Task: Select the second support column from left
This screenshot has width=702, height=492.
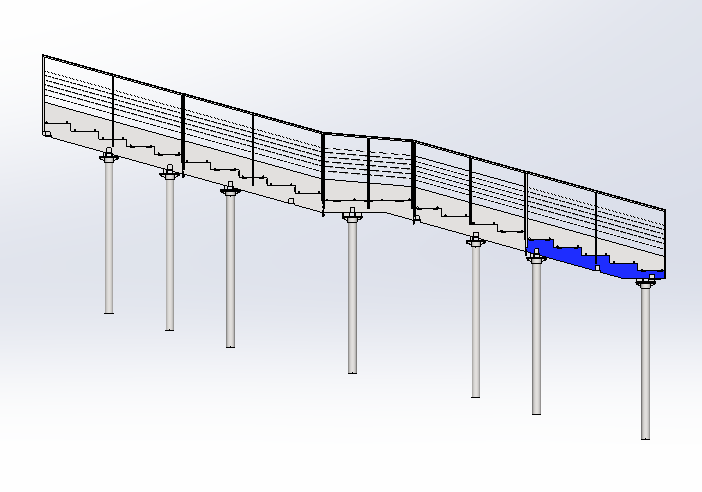Action: tap(170, 248)
